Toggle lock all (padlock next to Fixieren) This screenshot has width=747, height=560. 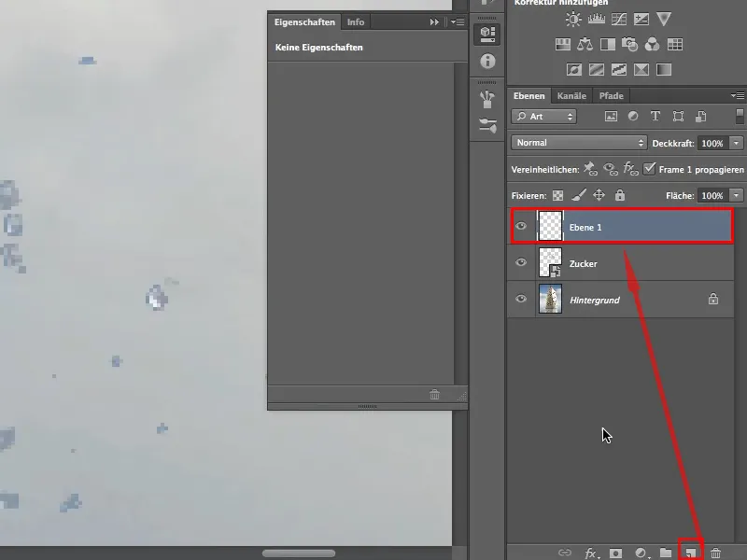(620, 195)
